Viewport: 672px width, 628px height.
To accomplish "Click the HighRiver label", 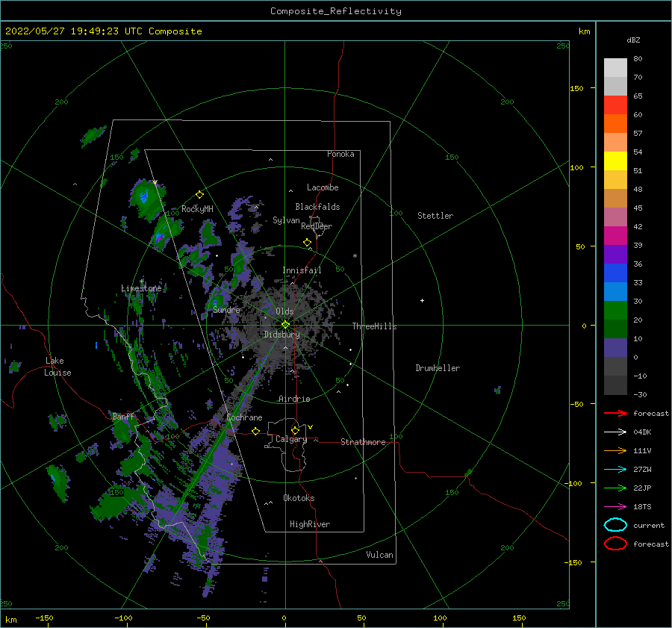I will point(310,524).
